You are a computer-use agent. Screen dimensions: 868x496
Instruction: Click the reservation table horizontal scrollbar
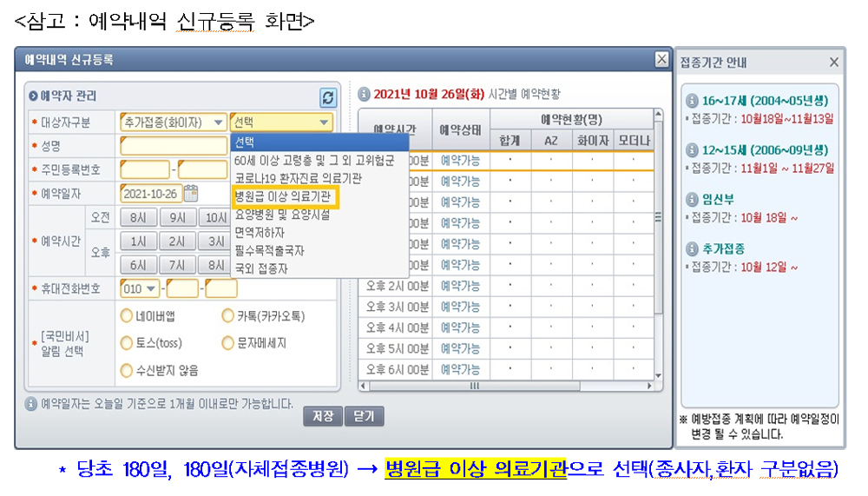coord(475,386)
